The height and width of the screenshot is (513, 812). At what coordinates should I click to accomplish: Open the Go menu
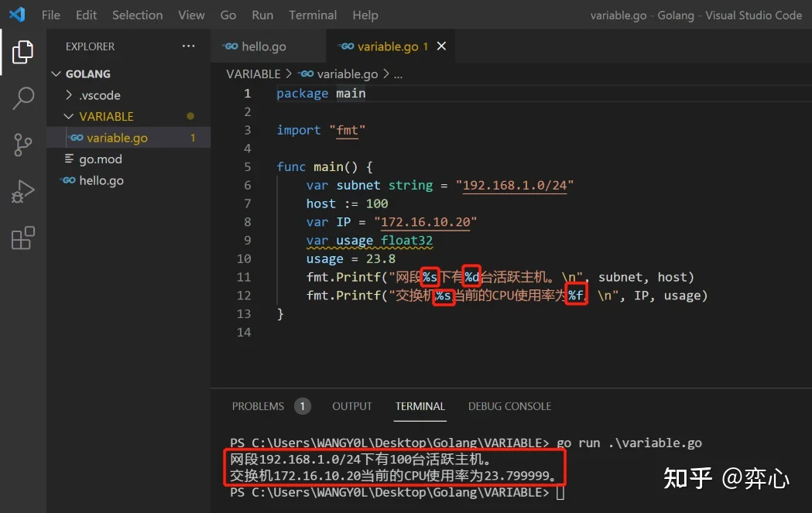(228, 15)
